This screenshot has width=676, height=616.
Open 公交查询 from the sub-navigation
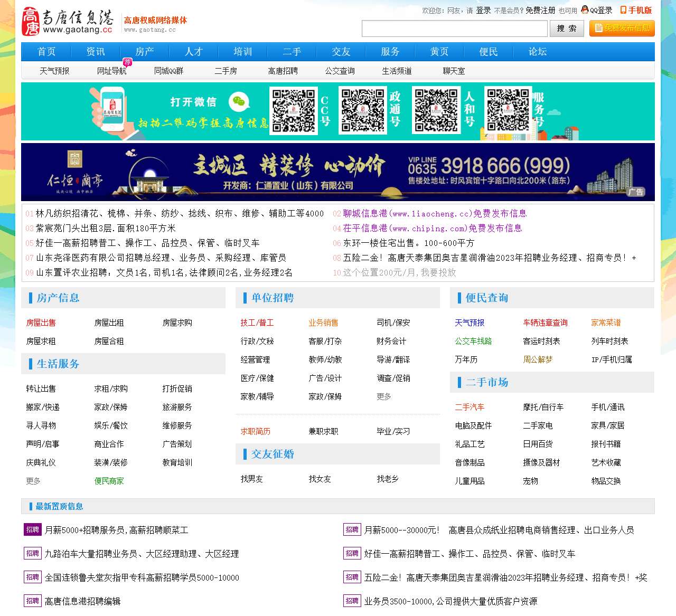(340, 70)
